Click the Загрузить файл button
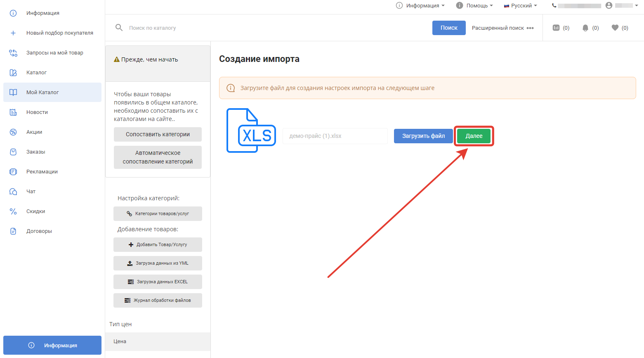Image resolution: width=644 pixels, height=358 pixels. (x=423, y=136)
